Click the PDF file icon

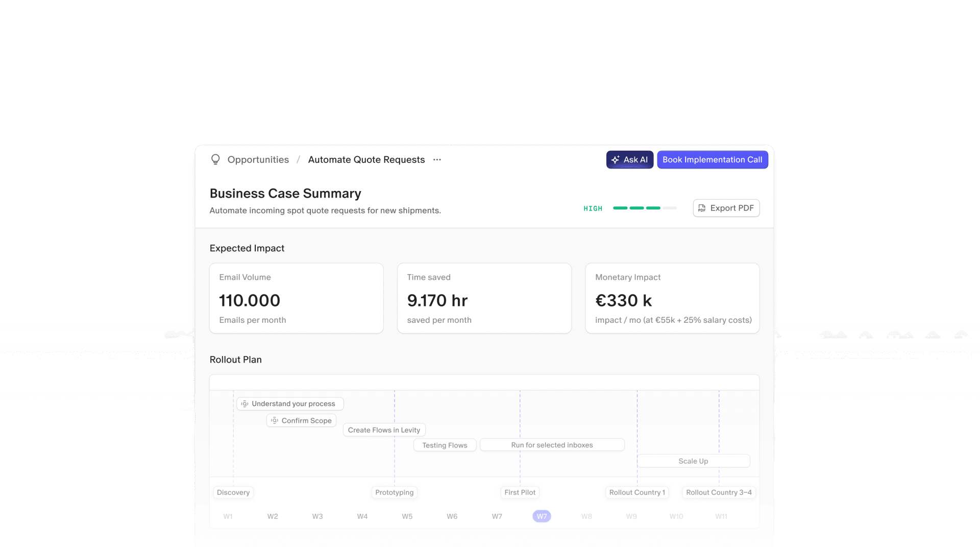click(x=702, y=208)
